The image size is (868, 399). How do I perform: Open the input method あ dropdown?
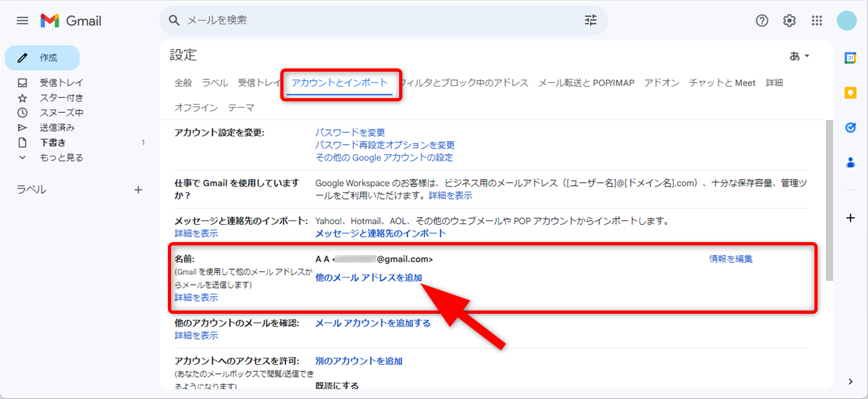point(800,56)
